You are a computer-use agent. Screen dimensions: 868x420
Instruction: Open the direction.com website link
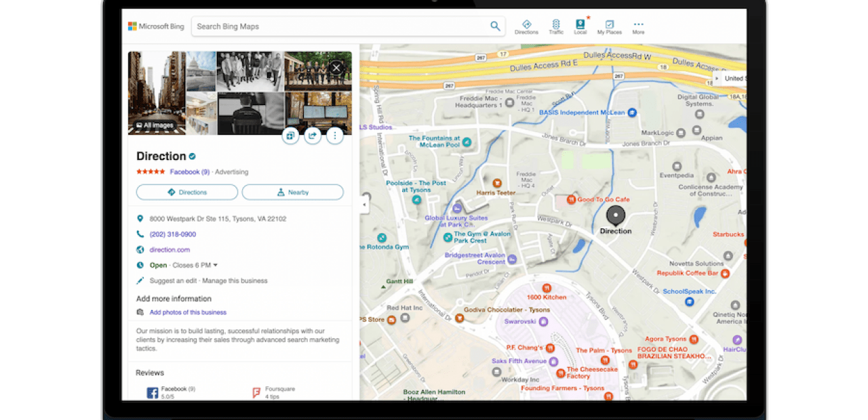click(170, 249)
